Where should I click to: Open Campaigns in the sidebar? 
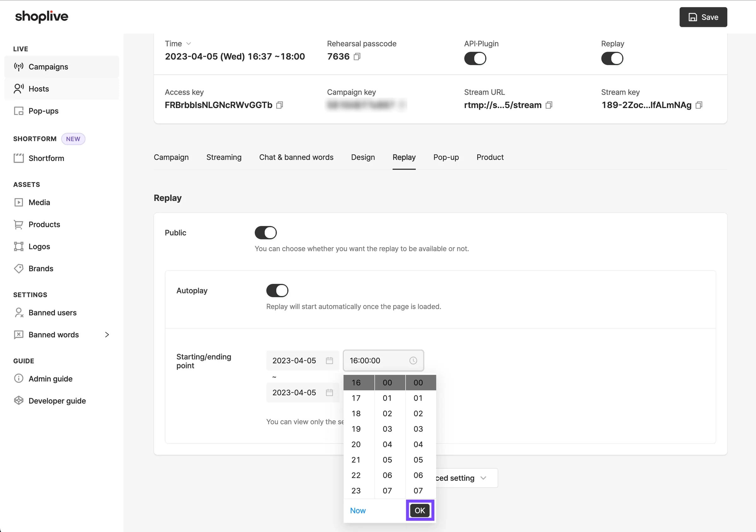click(61, 67)
